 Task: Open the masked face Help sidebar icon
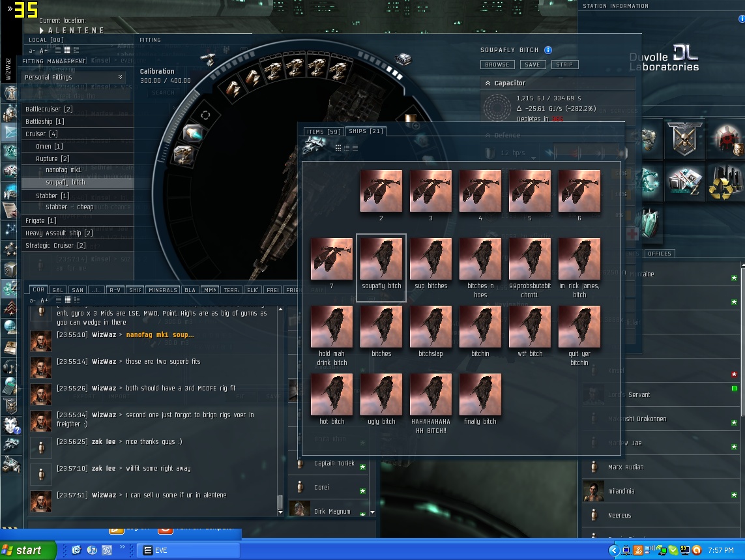(x=10, y=425)
